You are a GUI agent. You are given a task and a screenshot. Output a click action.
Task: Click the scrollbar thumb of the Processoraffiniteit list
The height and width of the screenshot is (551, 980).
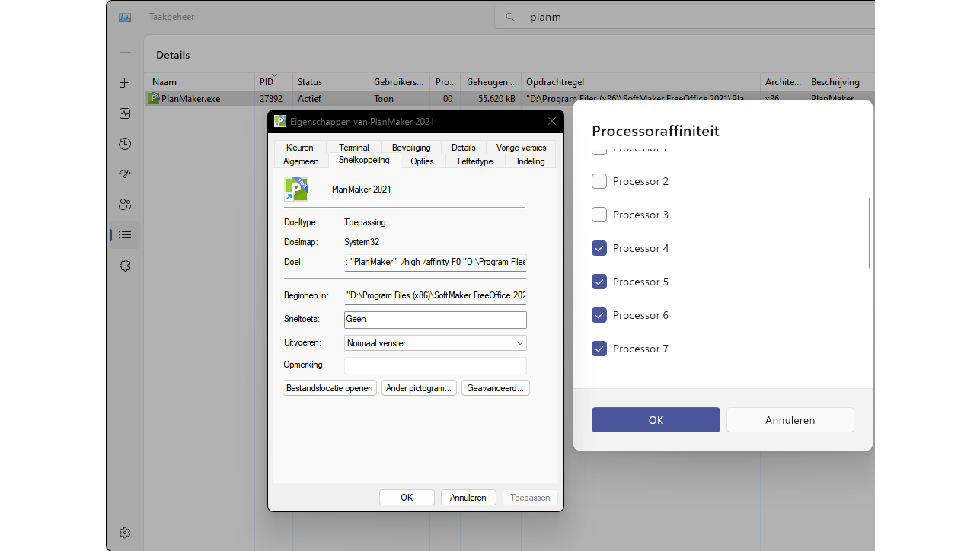(869, 233)
